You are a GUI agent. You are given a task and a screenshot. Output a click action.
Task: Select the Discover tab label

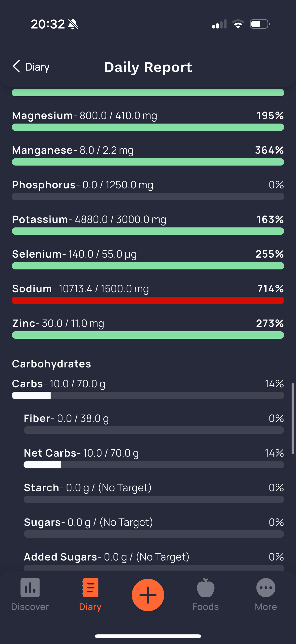[x=30, y=607]
